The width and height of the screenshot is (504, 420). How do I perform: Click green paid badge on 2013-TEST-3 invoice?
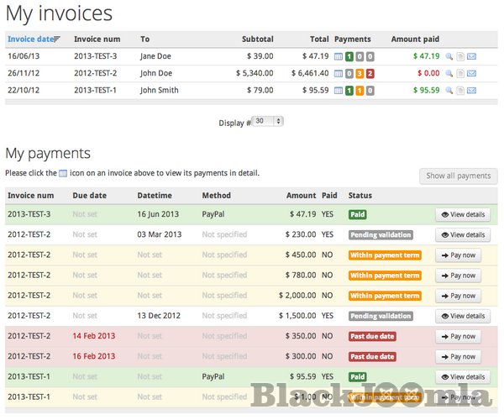point(349,56)
